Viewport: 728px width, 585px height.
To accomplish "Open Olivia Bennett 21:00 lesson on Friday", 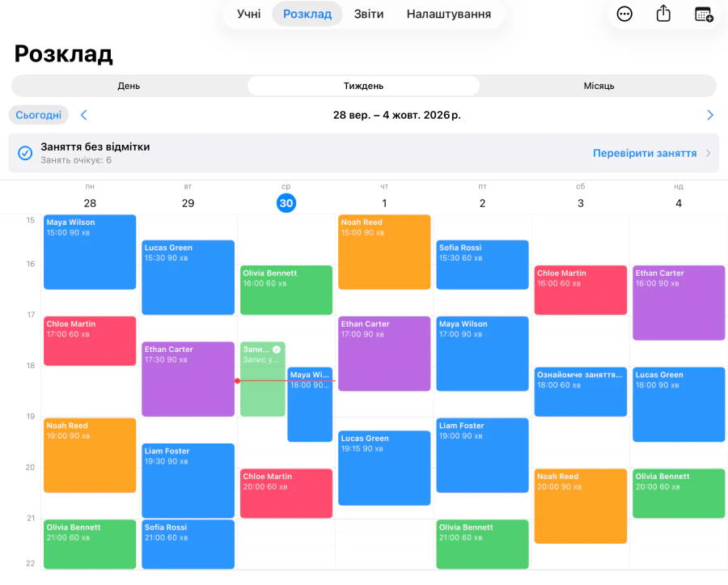I will [482, 545].
